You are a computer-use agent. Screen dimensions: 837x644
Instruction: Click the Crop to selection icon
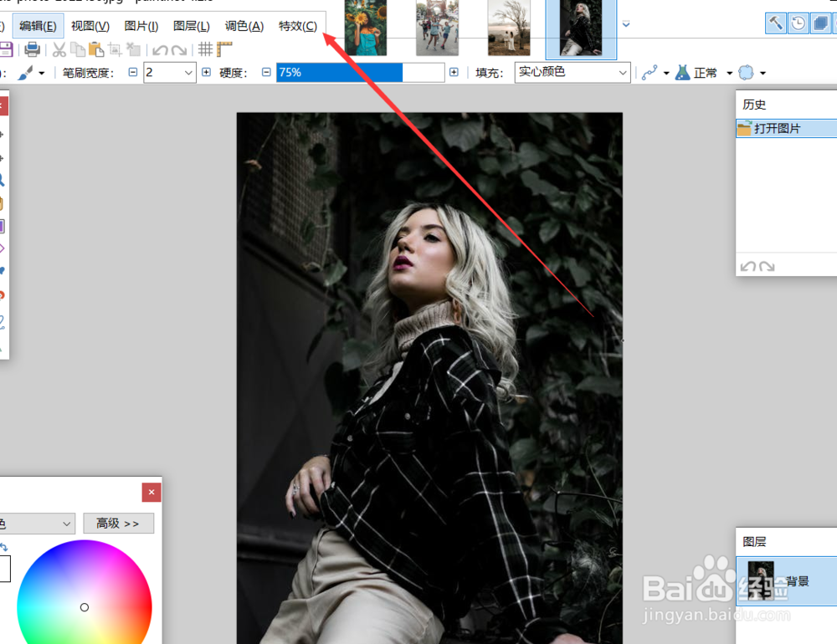tap(115, 49)
